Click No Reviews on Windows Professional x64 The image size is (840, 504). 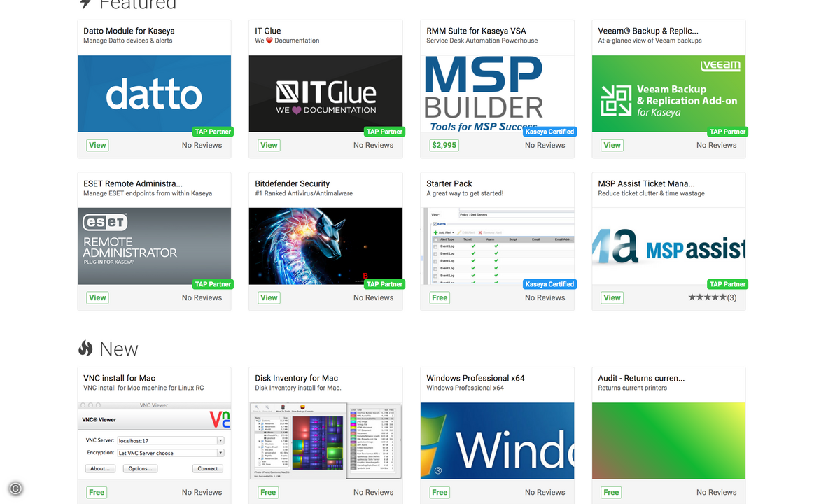(545, 492)
